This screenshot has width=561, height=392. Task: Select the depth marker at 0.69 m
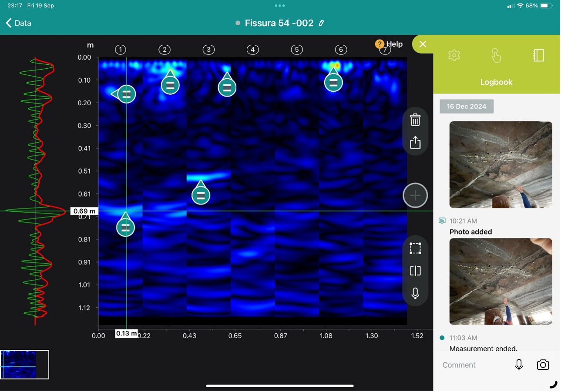(84, 211)
